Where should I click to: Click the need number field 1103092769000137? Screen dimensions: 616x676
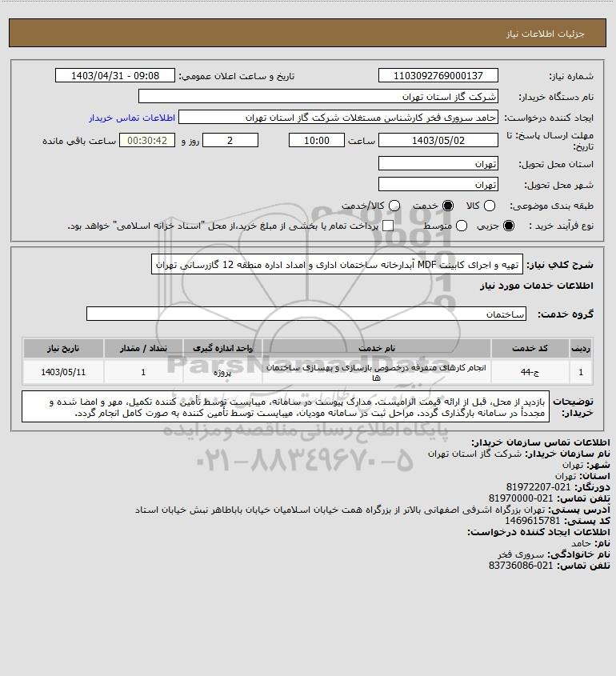point(438,75)
